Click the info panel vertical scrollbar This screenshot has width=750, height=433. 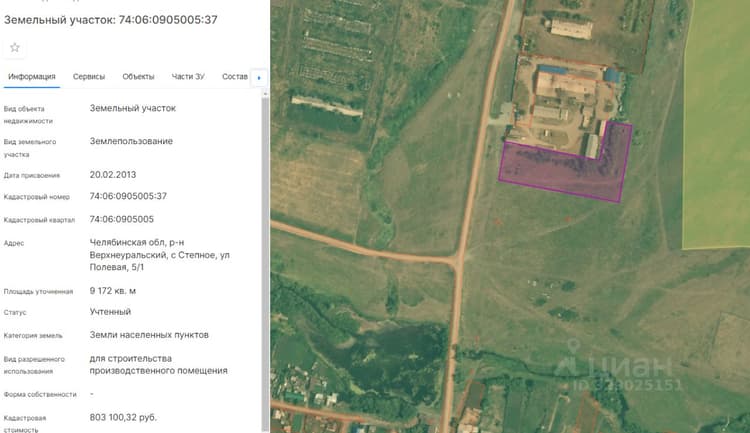pyautogui.click(x=265, y=262)
